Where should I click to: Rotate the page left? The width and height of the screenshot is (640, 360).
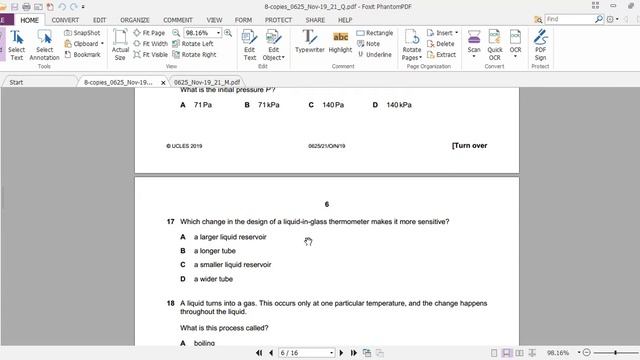(193, 43)
